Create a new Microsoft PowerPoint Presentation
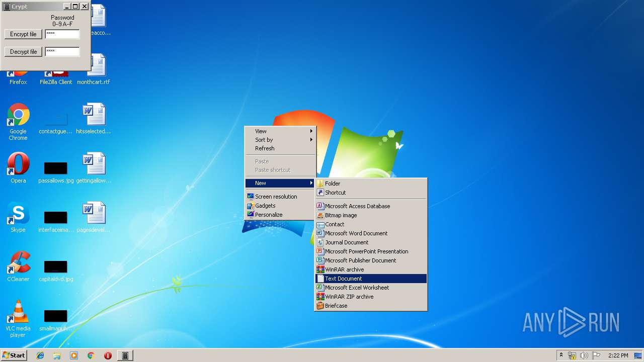 click(371, 251)
